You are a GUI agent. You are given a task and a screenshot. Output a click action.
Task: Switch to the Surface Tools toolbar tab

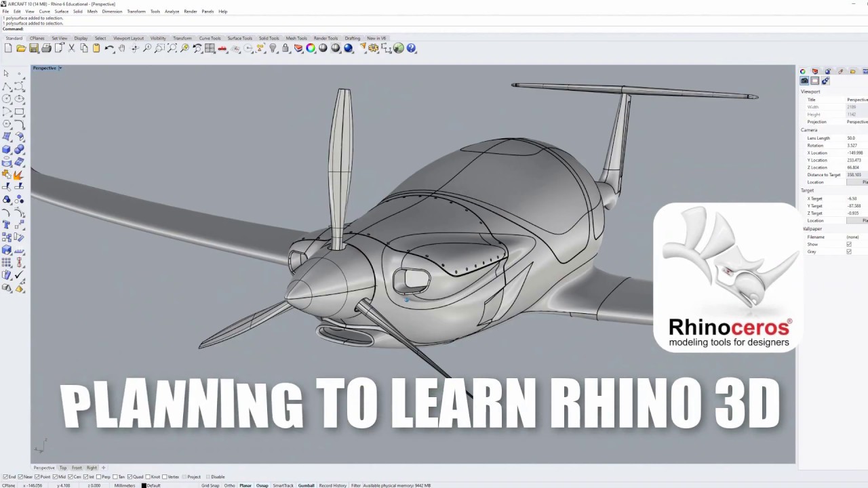coord(240,38)
